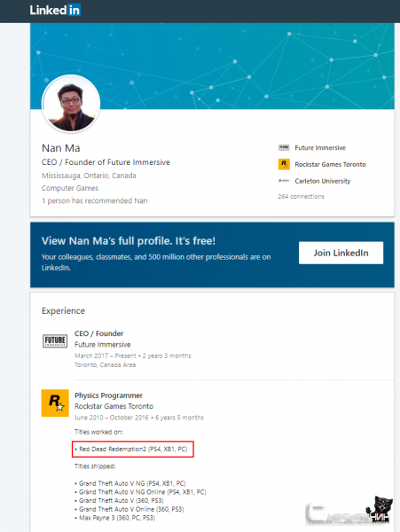Screen dimensions: 400x532
Task: Click the Rockstar Games icon in summary sidebar
Action: (x=284, y=164)
